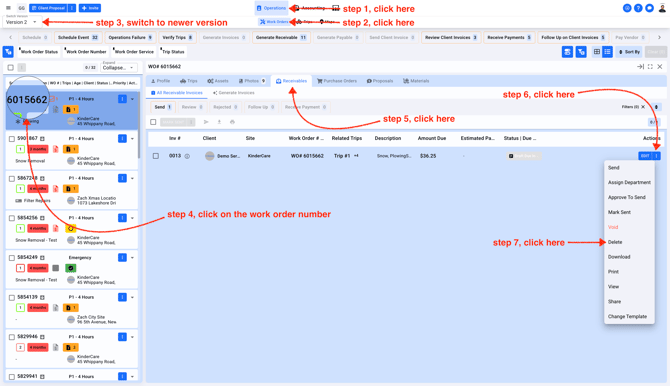Switch to the Profile tab
Screen dimensions: 670x386
[160, 81]
